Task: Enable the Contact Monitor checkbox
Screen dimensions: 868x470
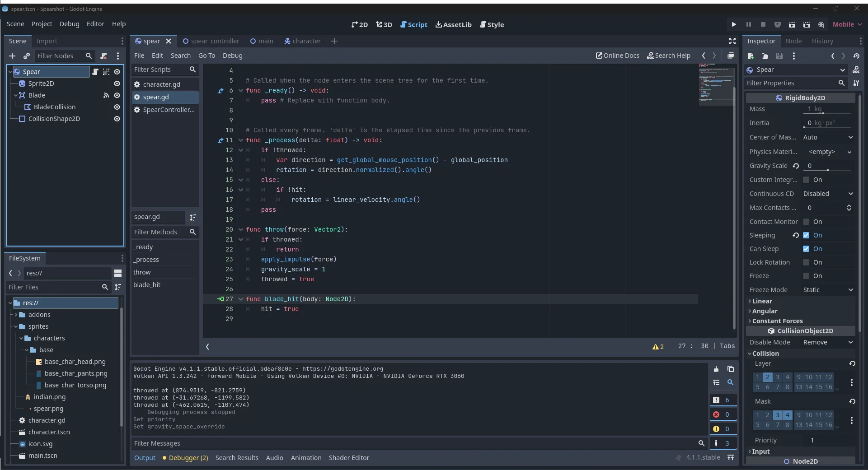Action: tap(807, 222)
